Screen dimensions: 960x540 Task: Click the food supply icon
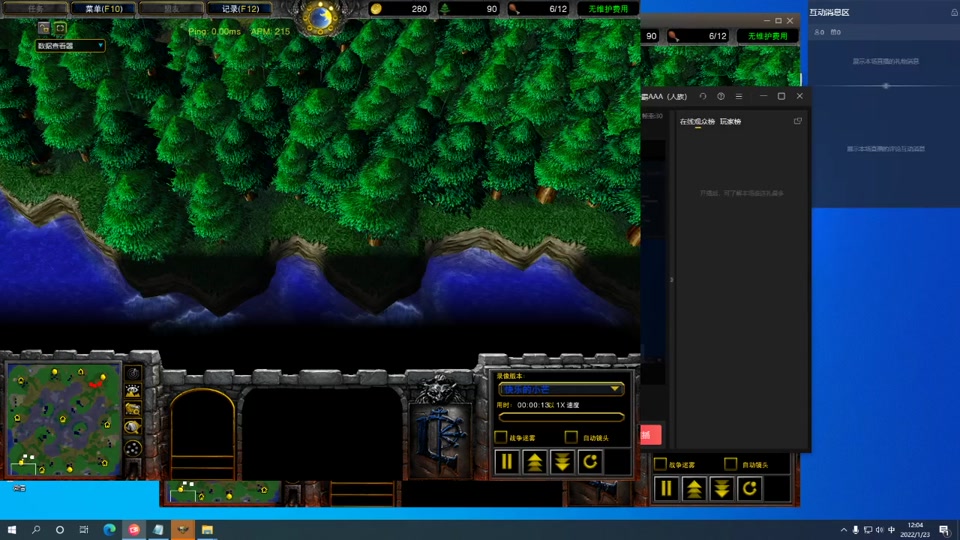pos(514,9)
